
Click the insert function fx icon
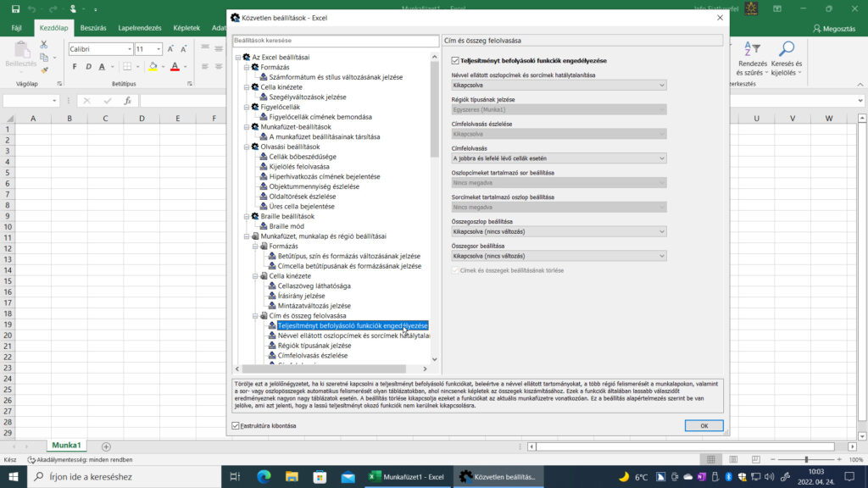tap(128, 101)
